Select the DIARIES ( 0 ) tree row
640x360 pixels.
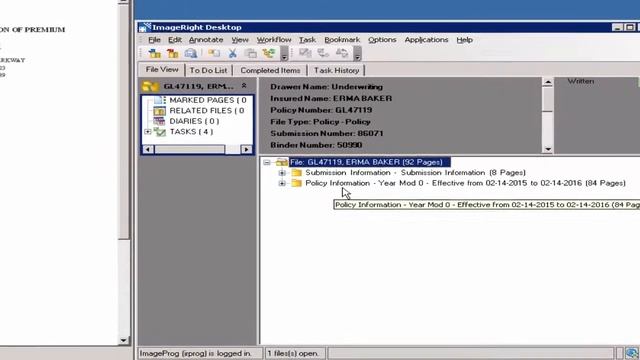click(x=194, y=121)
